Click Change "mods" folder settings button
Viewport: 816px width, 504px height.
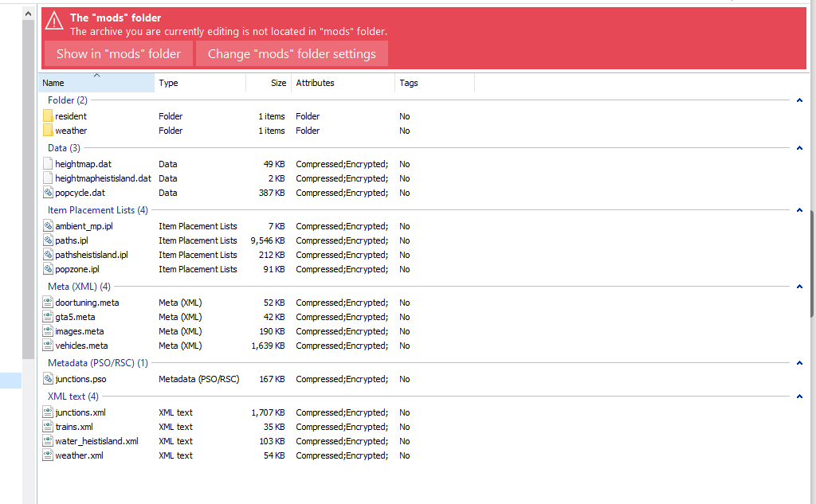coord(292,54)
